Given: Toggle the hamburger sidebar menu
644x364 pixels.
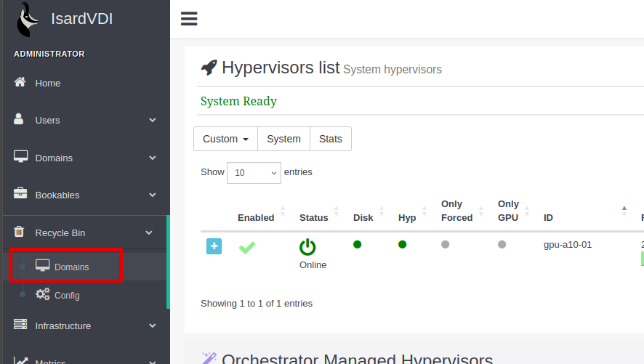Looking at the screenshot, I should click(x=189, y=19).
